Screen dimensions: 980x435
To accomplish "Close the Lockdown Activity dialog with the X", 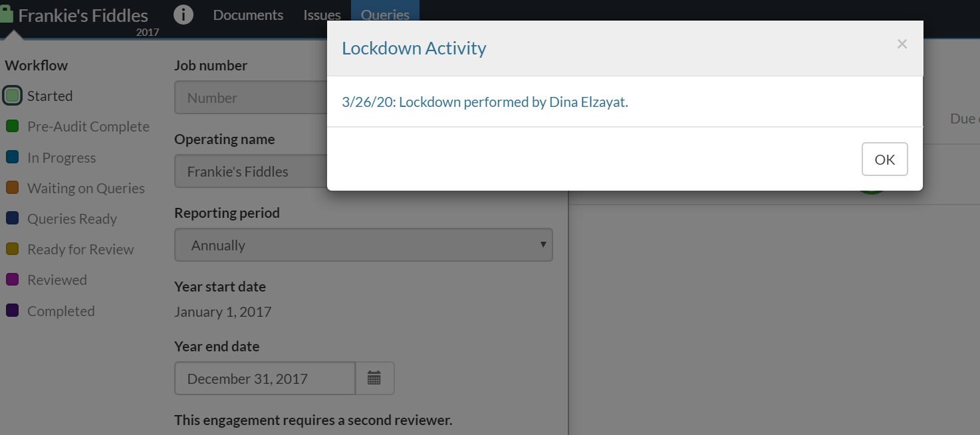I will [902, 44].
